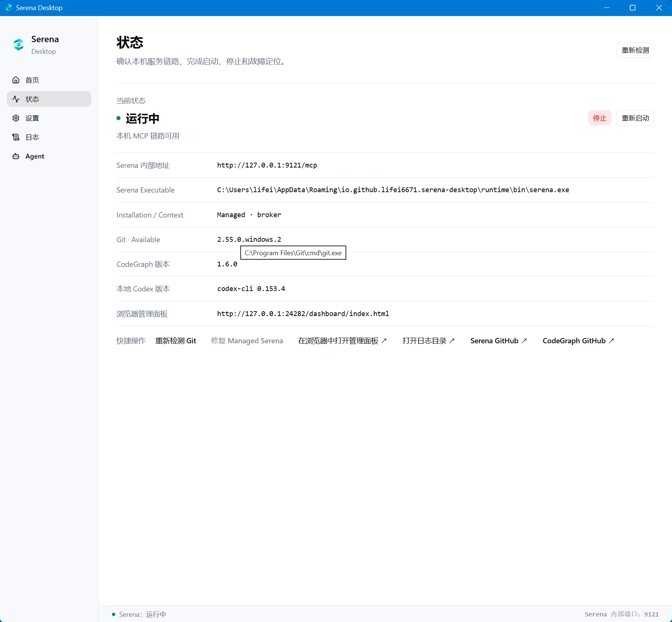Click the 运行中 status heading
The height and width of the screenshot is (622, 672).
[x=143, y=118]
